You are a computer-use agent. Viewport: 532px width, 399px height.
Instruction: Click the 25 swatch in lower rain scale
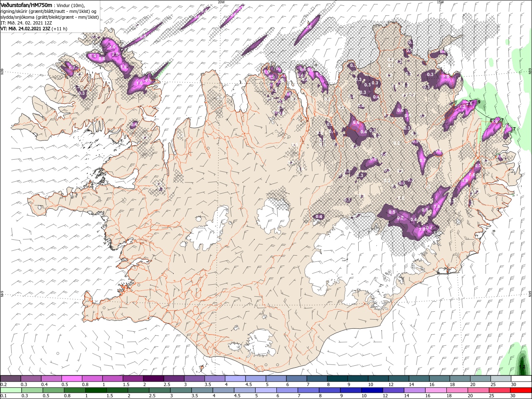coord(500,390)
